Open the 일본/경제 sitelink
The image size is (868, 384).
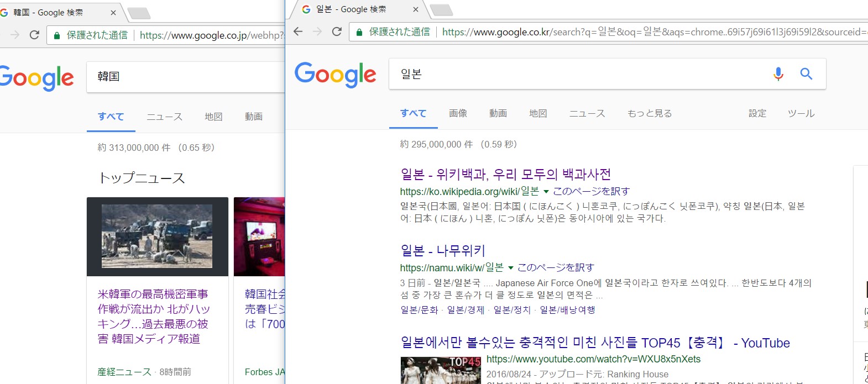coord(466,310)
